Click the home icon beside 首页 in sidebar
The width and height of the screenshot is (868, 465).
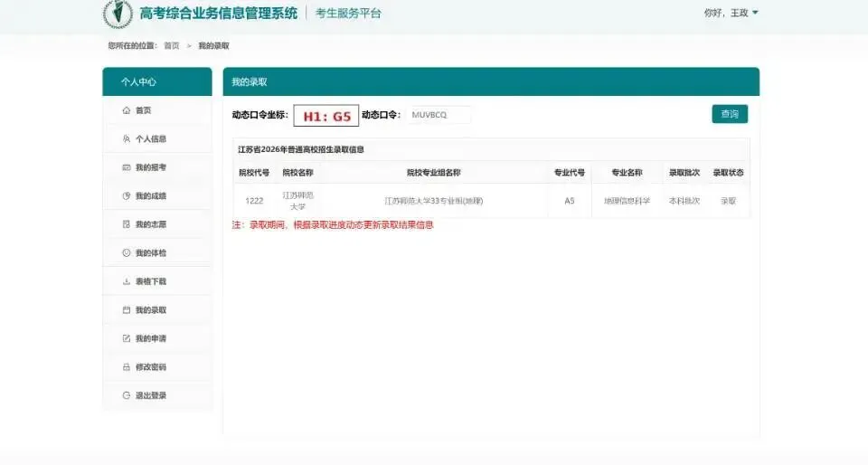click(x=127, y=110)
